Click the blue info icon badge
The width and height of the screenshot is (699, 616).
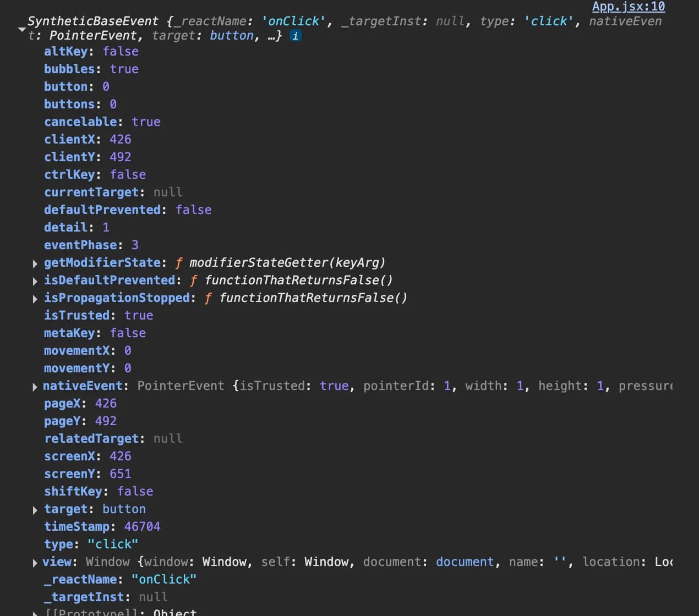click(296, 36)
